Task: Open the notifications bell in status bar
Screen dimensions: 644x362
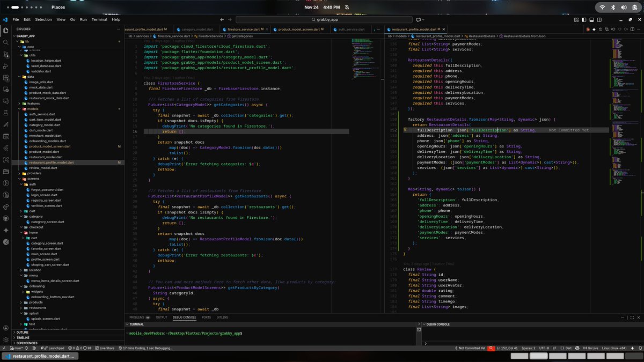Action: coord(640,348)
